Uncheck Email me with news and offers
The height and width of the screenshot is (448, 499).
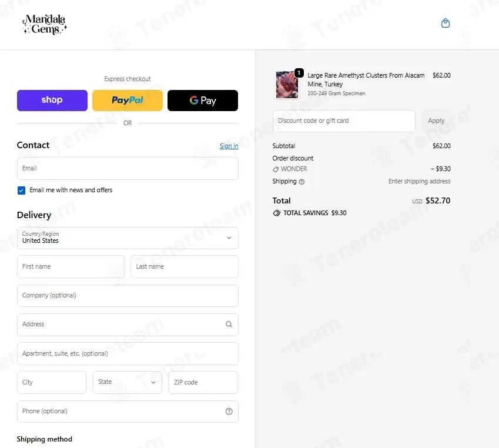21,190
